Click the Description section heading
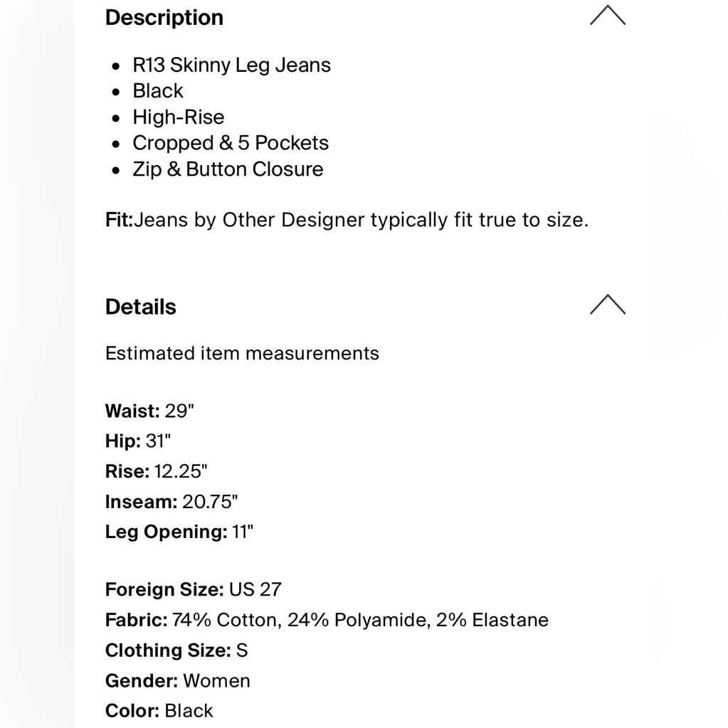The width and height of the screenshot is (728, 728). [164, 18]
